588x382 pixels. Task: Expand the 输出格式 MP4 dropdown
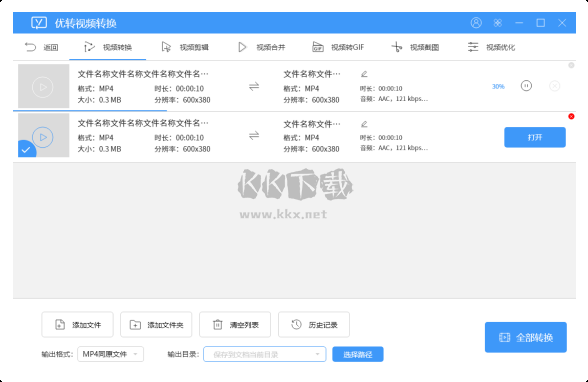pyautogui.click(x=111, y=354)
